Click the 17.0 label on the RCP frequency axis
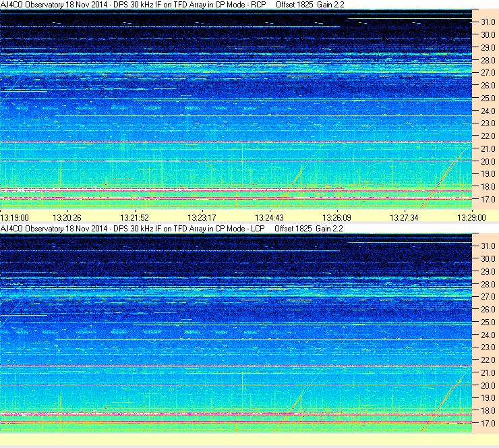The height and width of the screenshot is (448, 499). click(x=488, y=200)
